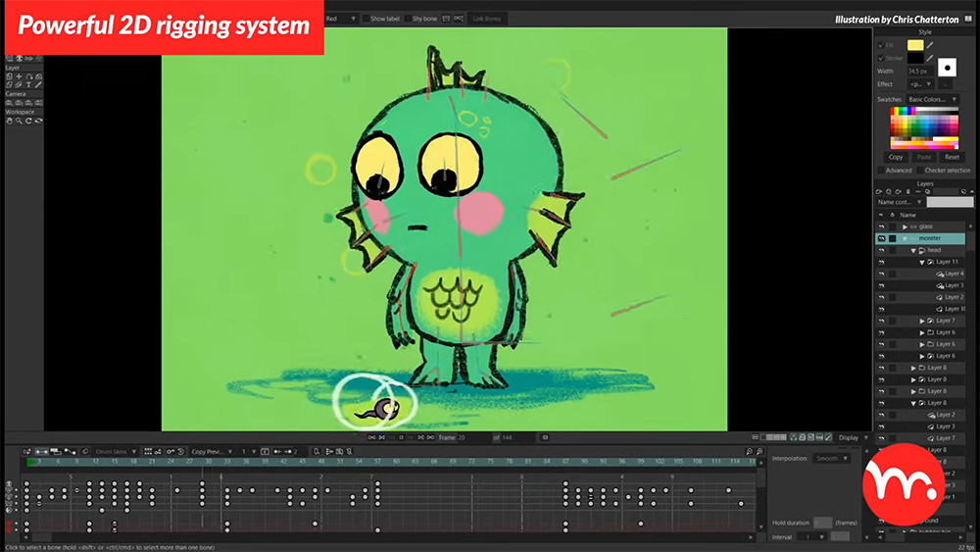Open the Name contains filter dropdown
980x552 pixels.
point(900,203)
